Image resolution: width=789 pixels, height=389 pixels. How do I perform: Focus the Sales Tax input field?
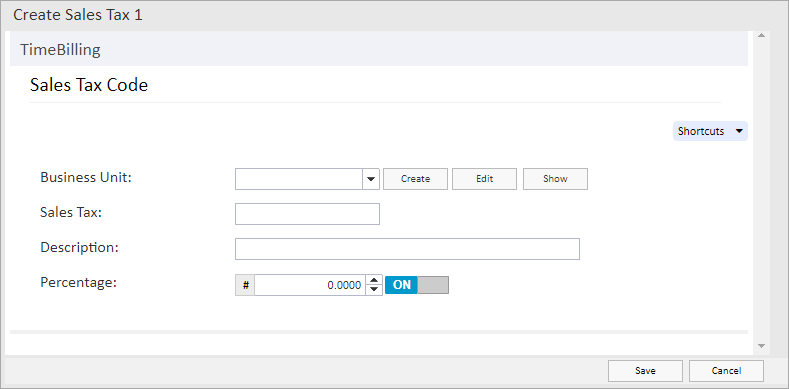click(307, 214)
